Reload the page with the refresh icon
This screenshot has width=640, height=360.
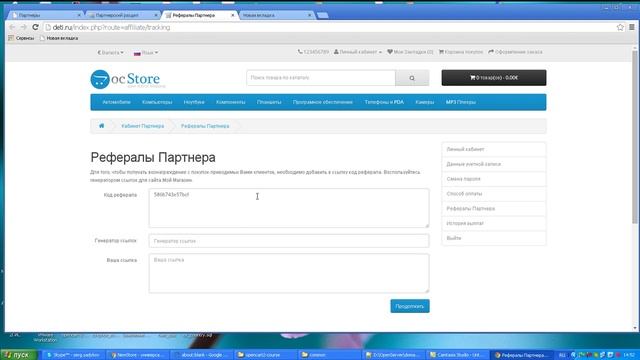(36, 27)
